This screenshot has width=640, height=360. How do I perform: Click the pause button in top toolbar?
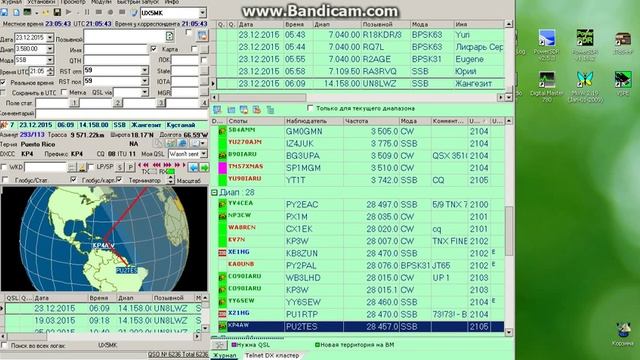(87, 12)
